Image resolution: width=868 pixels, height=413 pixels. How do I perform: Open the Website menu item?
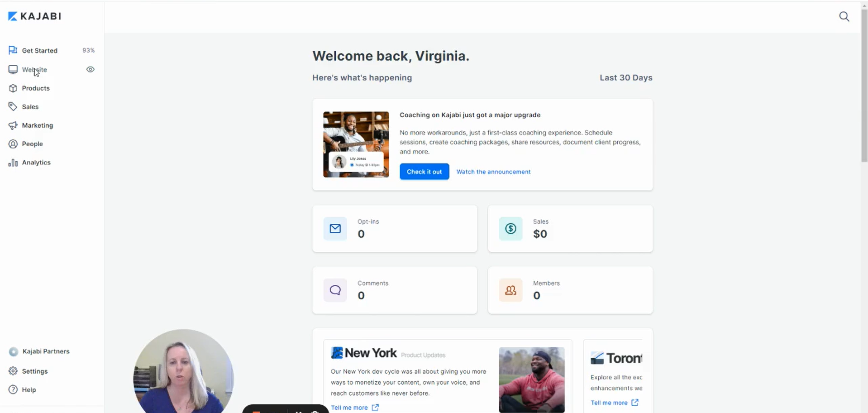coord(34,70)
